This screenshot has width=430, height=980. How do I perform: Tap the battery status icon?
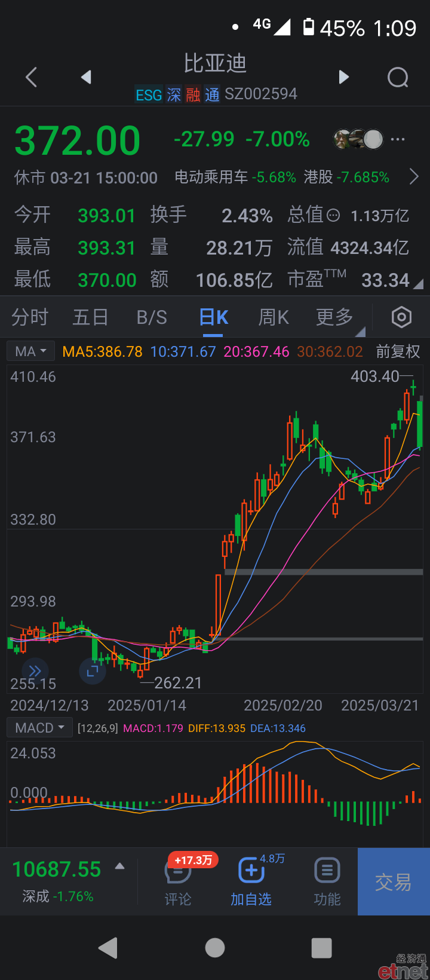[309, 27]
